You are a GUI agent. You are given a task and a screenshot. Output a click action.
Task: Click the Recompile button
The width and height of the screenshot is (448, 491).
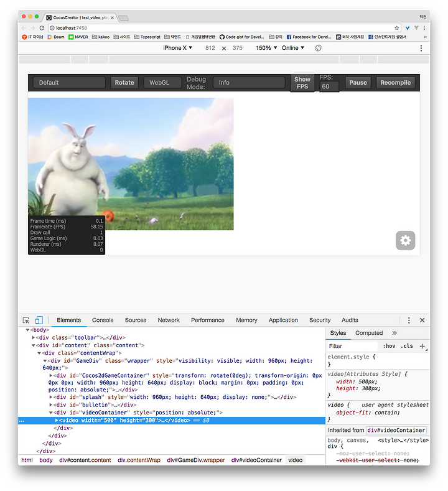[395, 83]
